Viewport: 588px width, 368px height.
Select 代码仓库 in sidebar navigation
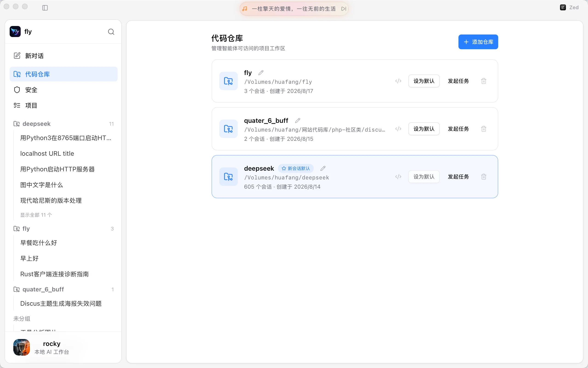[x=64, y=74]
